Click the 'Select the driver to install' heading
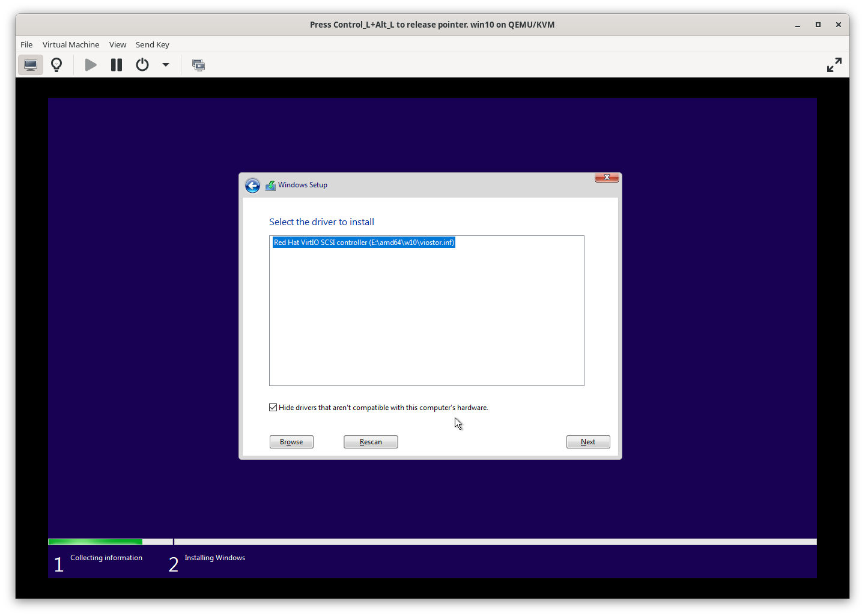Image resolution: width=865 pixels, height=616 pixels. [321, 222]
